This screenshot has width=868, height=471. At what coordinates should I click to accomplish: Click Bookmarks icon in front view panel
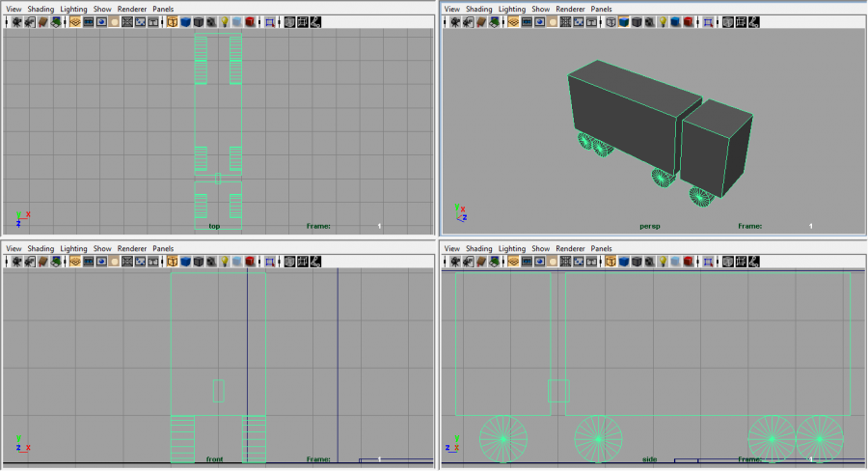[42, 262]
